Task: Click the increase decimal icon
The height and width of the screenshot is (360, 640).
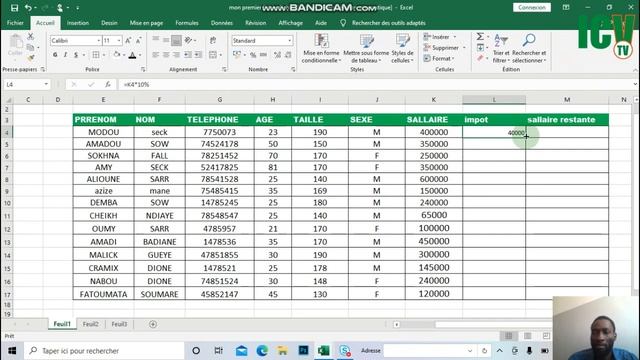Action: [x=277, y=55]
